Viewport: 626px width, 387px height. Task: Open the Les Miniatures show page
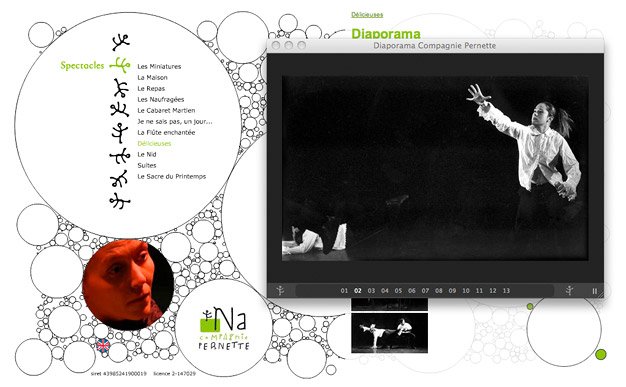159,66
